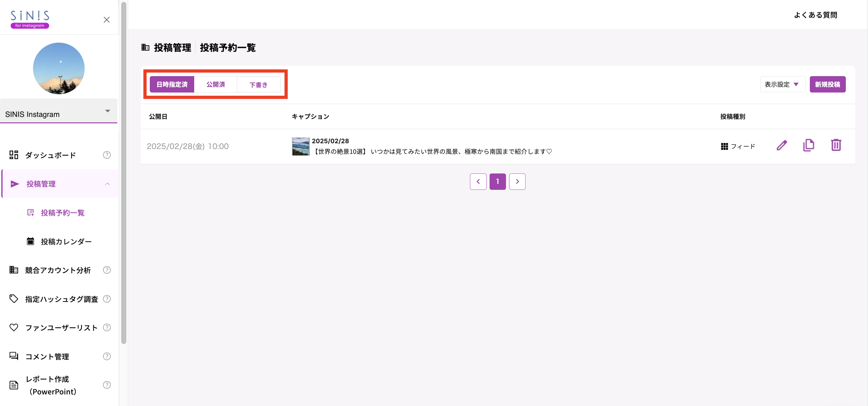This screenshot has height=406, width=868.
Task: Go to next page with right arrow
Action: (x=517, y=182)
